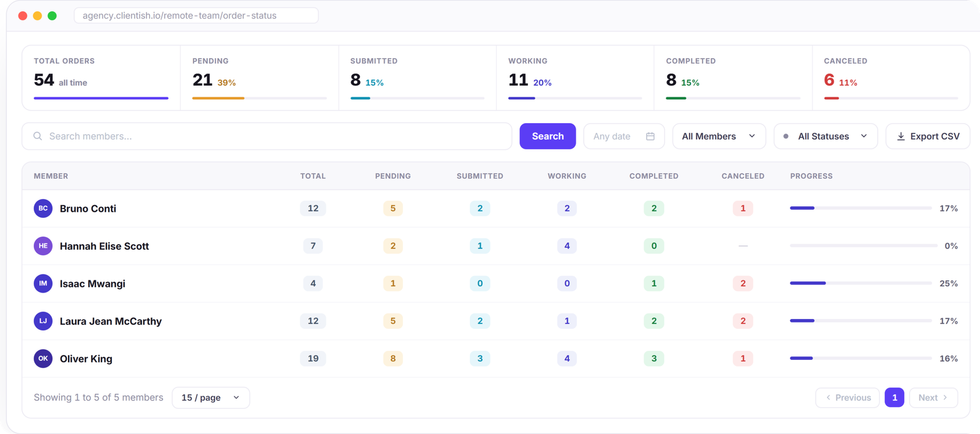Expand the 15 / page selector
Image resolution: width=980 pixels, height=434 pixels.
tap(211, 398)
